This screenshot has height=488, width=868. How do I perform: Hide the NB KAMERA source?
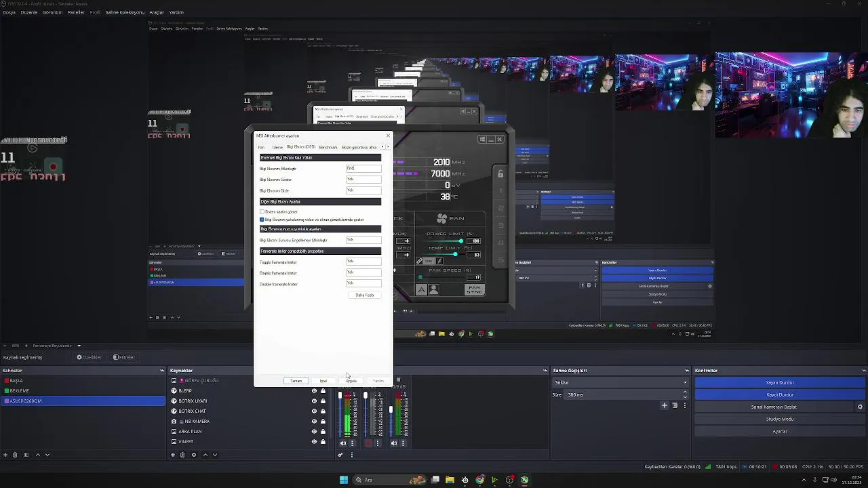(x=314, y=422)
